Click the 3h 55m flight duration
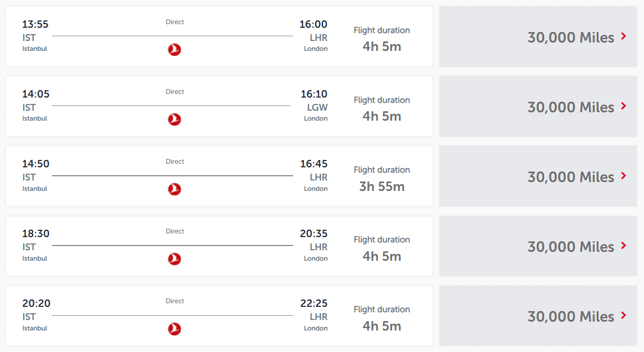The width and height of the screenshot is (644, 352). click(x=382, y=186)
